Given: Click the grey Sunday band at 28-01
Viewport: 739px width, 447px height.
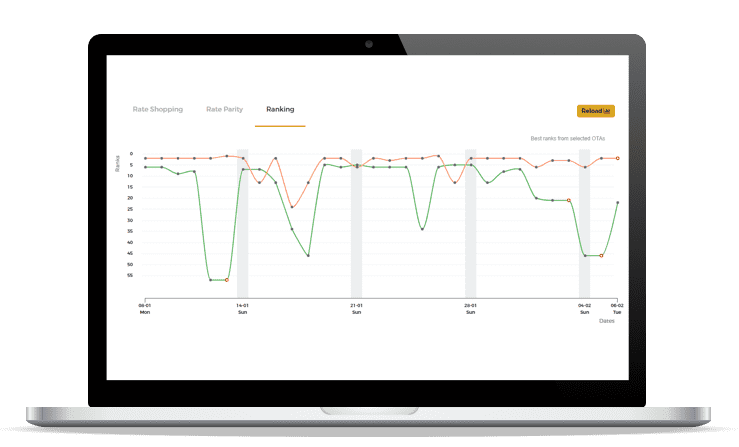Looking at the screenshot, I should point(471,224).
